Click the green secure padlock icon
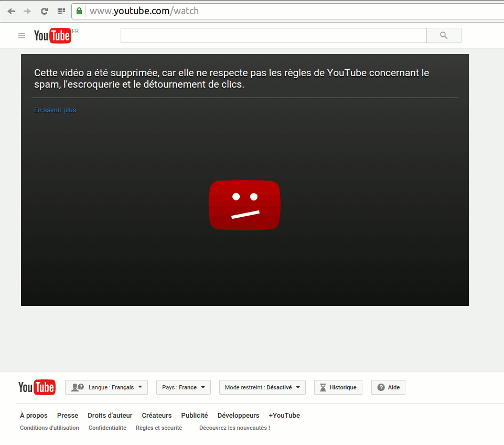Screen dimensions: 504x445 pos(79,11)
